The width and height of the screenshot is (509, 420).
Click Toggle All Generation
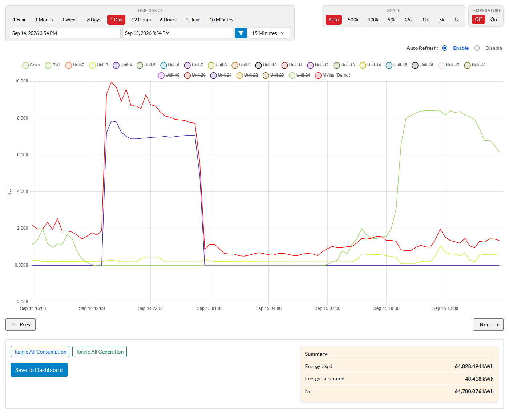click(100, 352)
